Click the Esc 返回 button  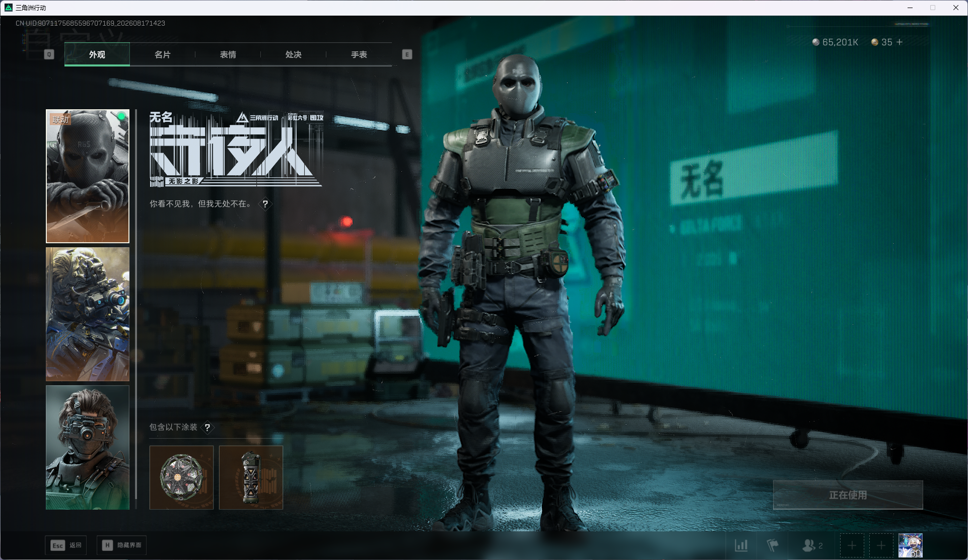point(66,545)
